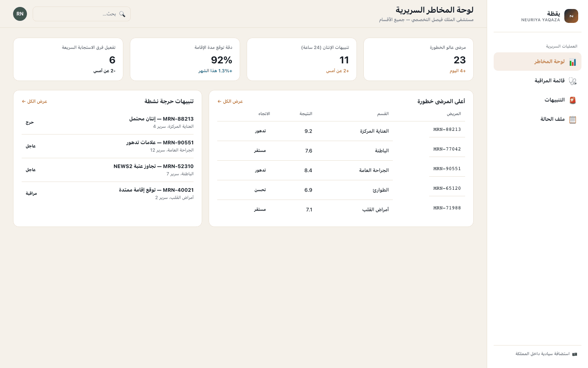Open the RN user avatar
588x368 pixels.
pos(20,14)
